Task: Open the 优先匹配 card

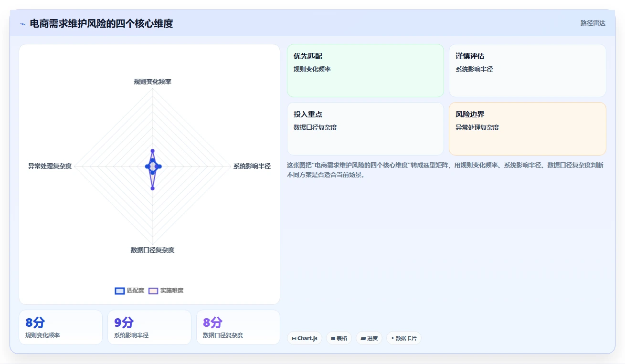Action: click(x=365, y=71)
